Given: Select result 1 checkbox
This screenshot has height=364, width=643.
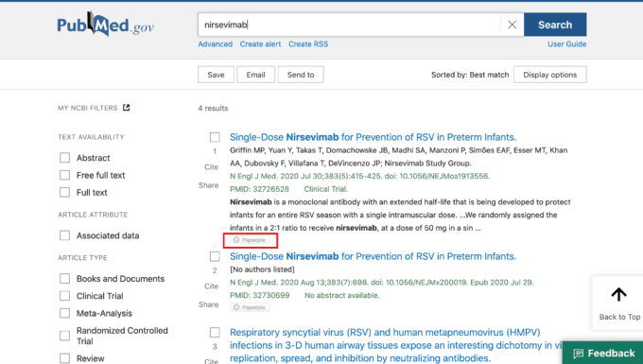Looking at the screenshot, I should (215, 137).
